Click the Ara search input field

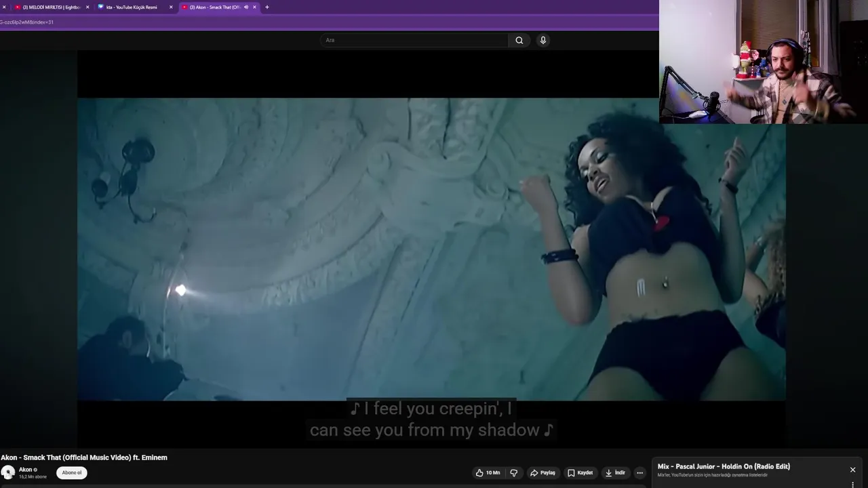tap(414, 40)
